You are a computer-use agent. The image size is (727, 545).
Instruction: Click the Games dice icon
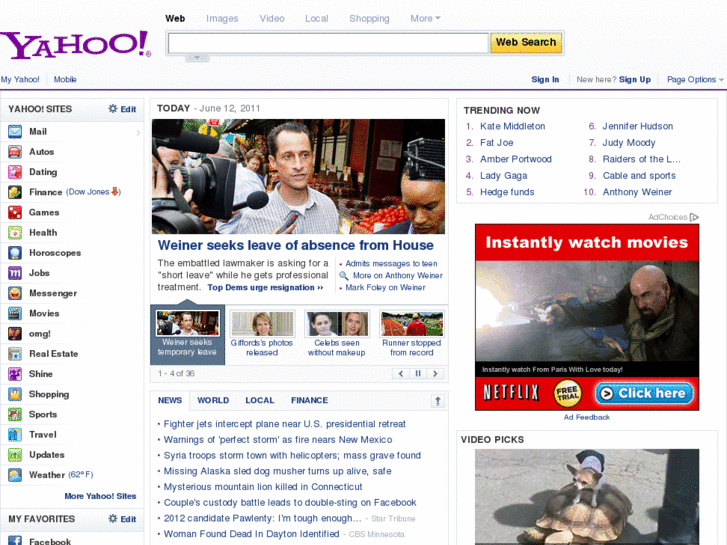[x=15, y=212]
